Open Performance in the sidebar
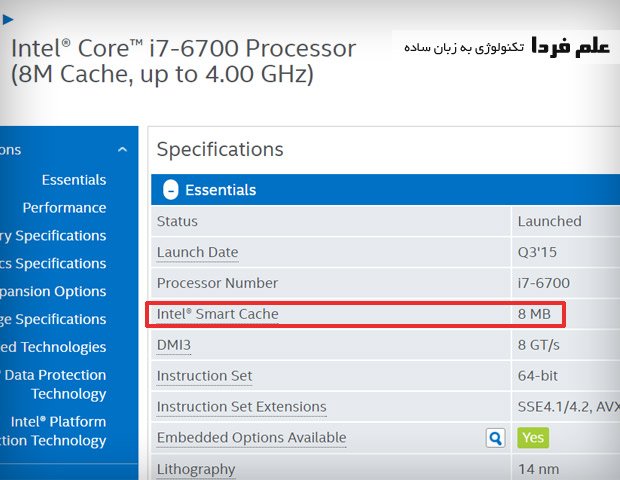Viewport: 620px width, 480px height. [x=64, y=208]
